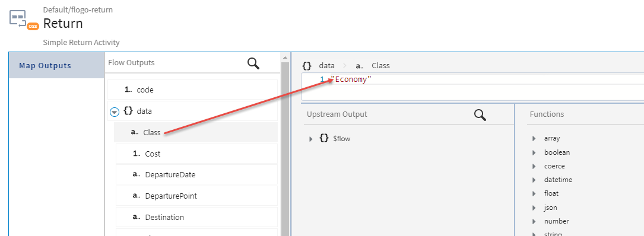Screen dimensions: 644x236
Task: Click the number type icon beside Cost
Action: (x=137, y=154)
